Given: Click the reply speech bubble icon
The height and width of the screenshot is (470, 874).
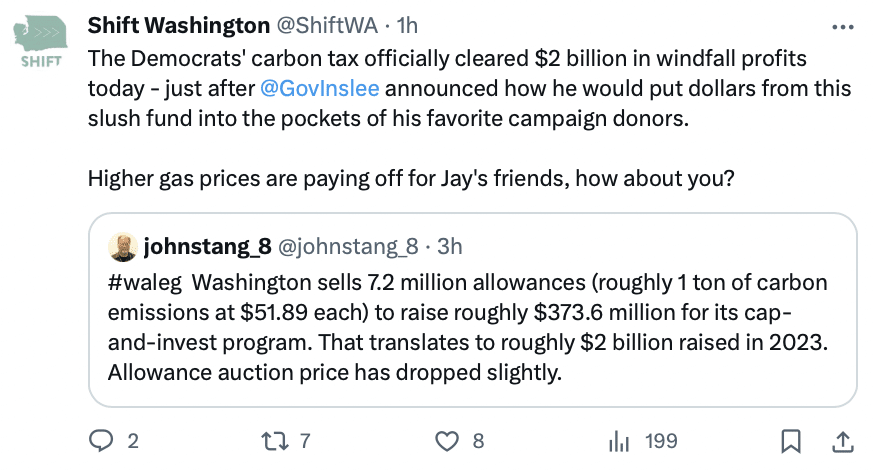Looking at the screenshot, I should 101,440.
